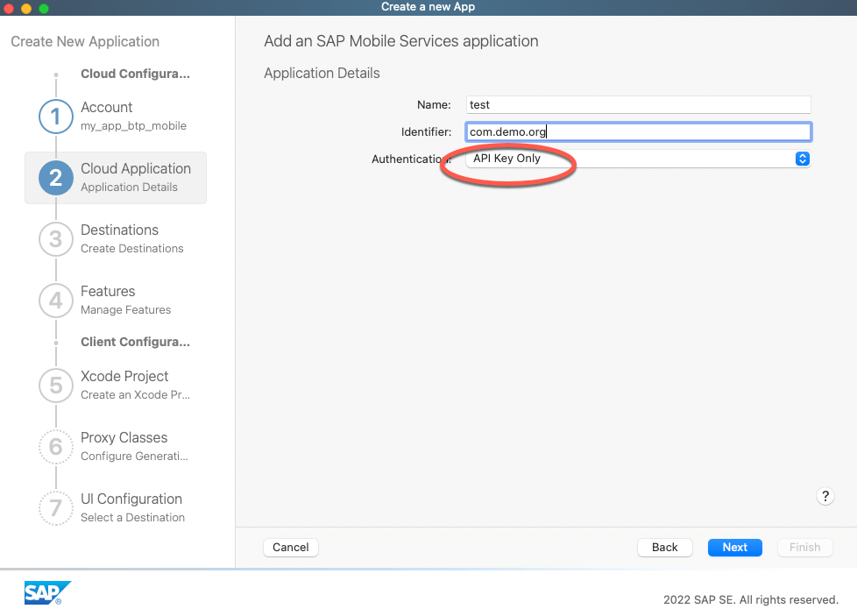Open the Proxy Classes step label
This screenshot has height=616, width=857.
pos(124,437)
